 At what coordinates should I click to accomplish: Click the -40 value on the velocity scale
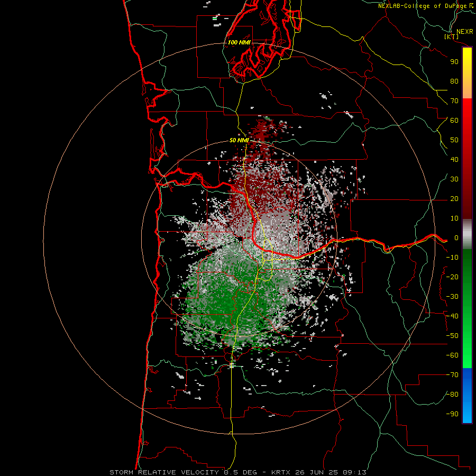pyautogui.click(x=452, y=316)
